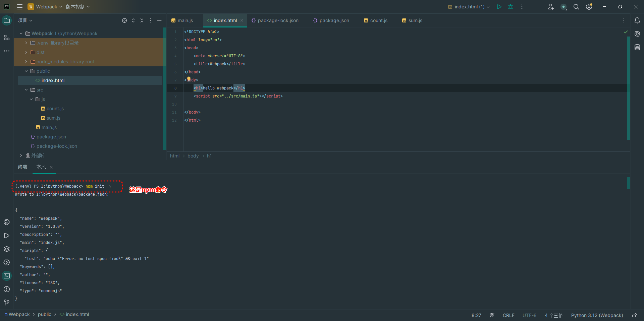Open Python Packages layers icon
Screen dimensions: 644x321
(x=7, y=249)
